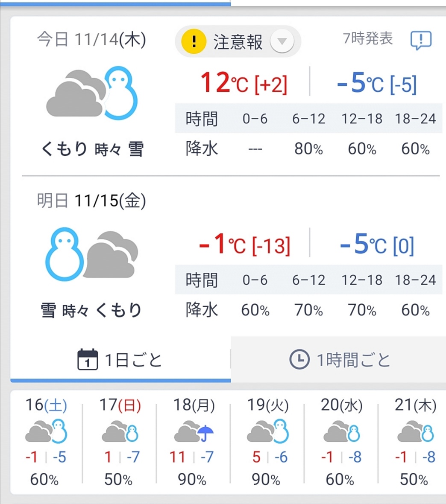This screenshot has width=446, height=504.
Task: Tap the calendar icon beside 1日ごと
Action: coord(88,359)
